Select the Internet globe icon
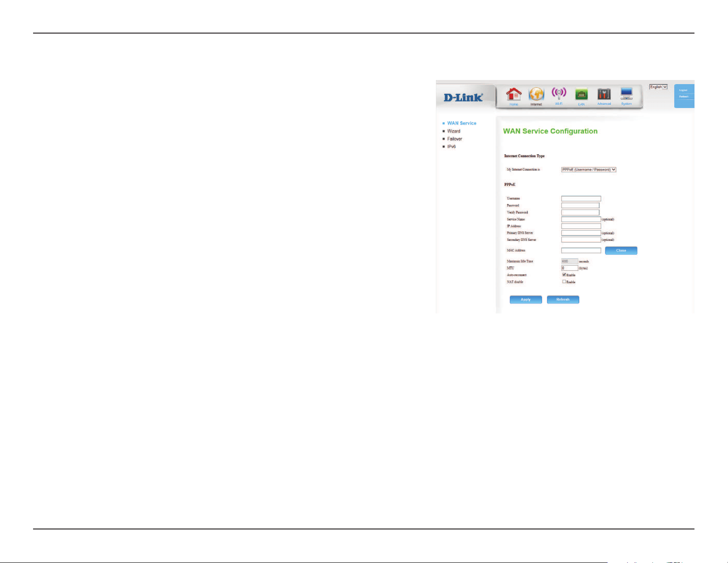 pos(536,94)
